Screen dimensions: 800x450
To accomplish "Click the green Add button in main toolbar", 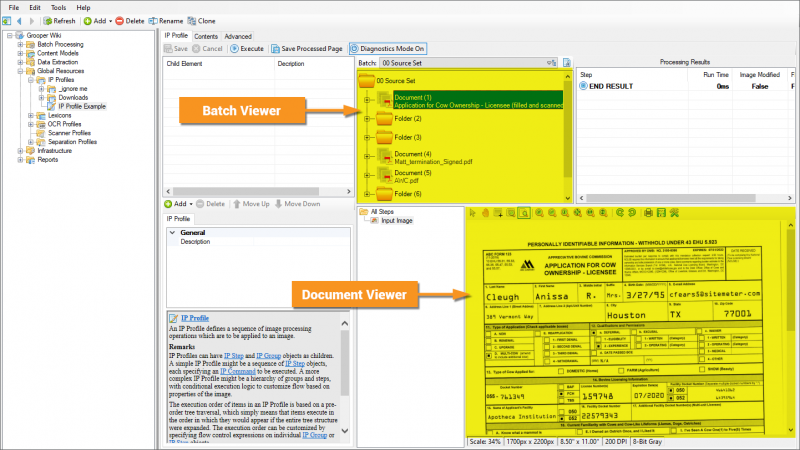I will tap(95, 21).
